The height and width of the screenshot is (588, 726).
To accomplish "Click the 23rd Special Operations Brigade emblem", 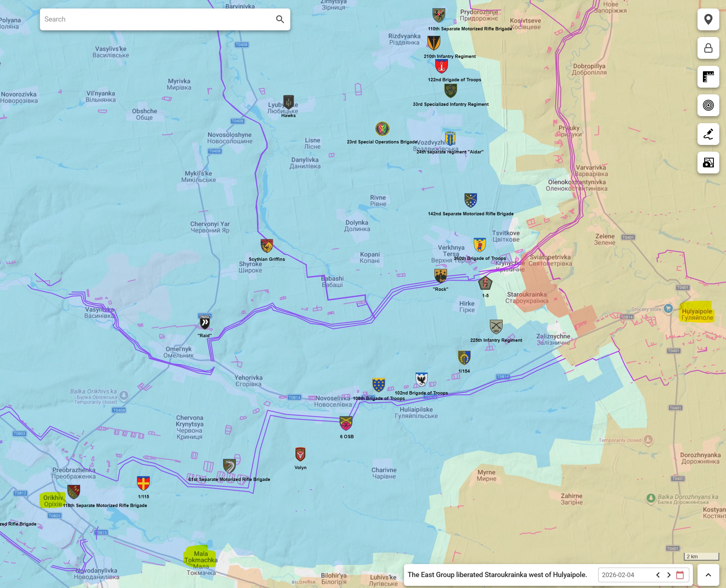I will [382, 129].
